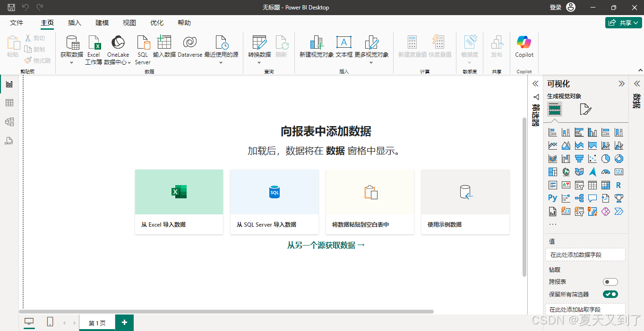Screen dimensions: 644x331
Task: Click the vertical canvas scrollbar
Action: tap(524, 197)
